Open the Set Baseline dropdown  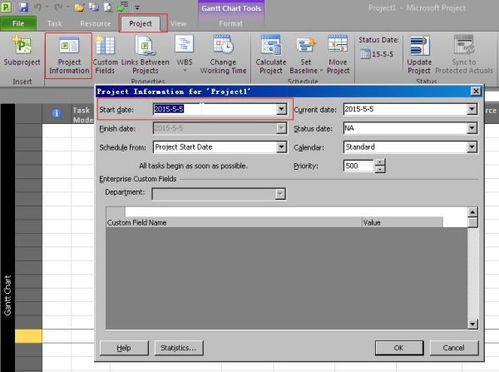pos(306,55)
